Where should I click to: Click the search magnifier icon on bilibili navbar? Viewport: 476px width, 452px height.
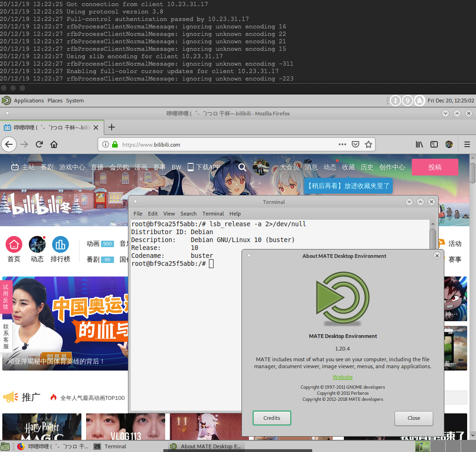tap(242, 167)
